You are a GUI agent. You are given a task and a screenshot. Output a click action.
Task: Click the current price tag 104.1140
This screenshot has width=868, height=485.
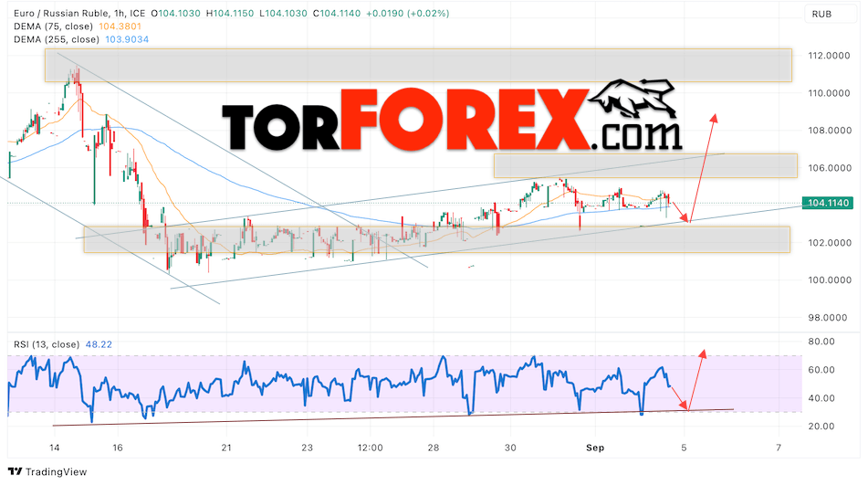pos(828,203)
